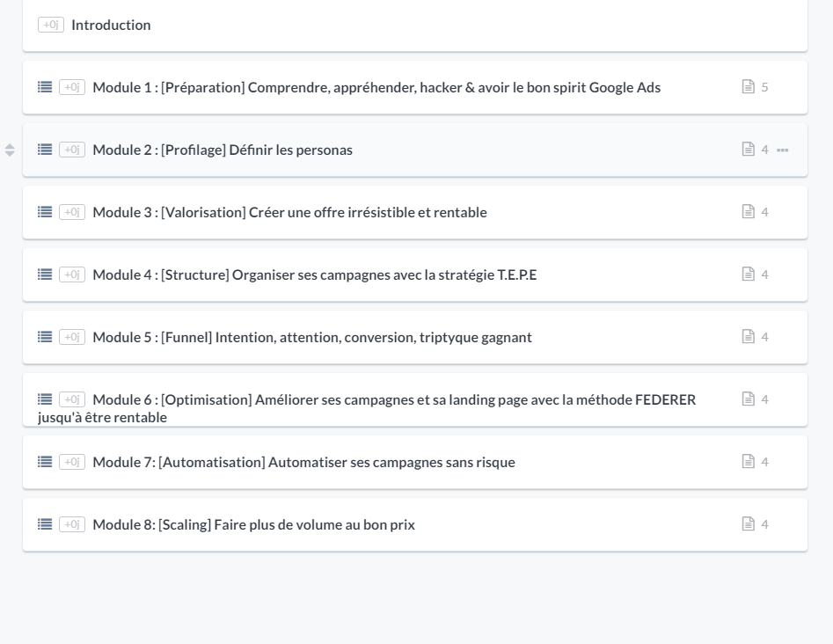Click the Module 6 Optimisation list icon

point(45,399)
